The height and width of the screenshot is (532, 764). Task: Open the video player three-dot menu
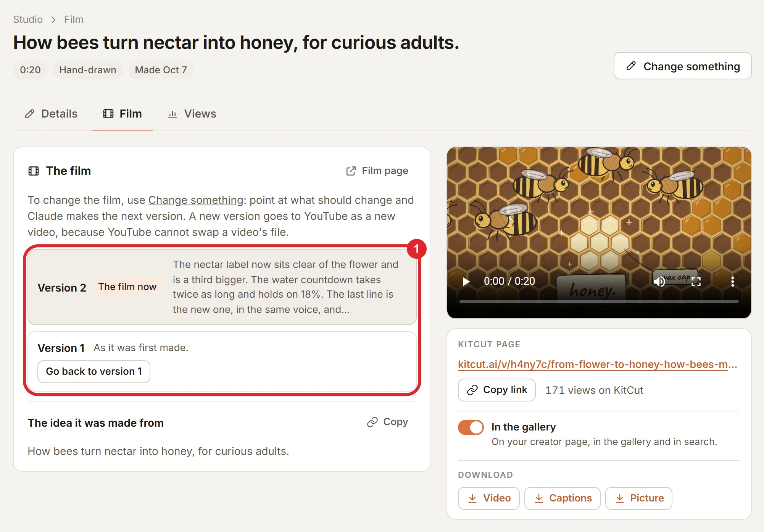point(732,282)
